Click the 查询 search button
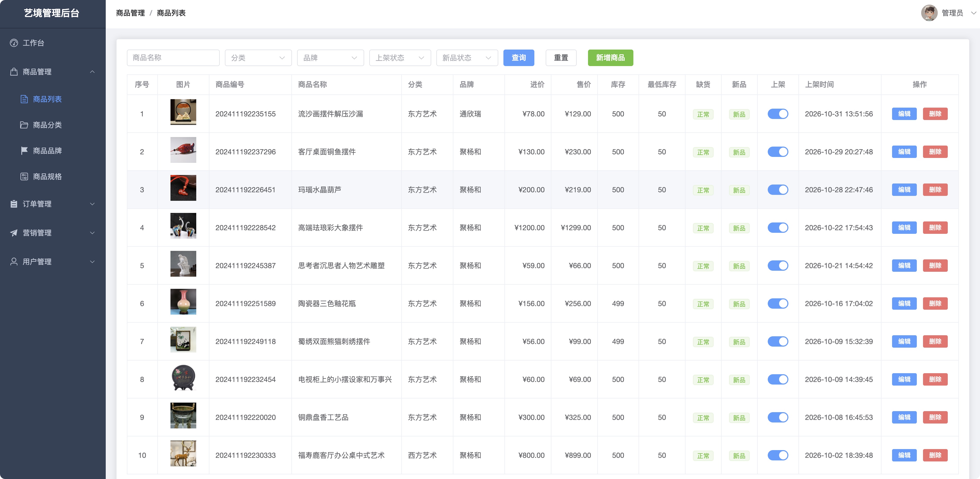This screenshot has height=479, width=980. [519, 58]
